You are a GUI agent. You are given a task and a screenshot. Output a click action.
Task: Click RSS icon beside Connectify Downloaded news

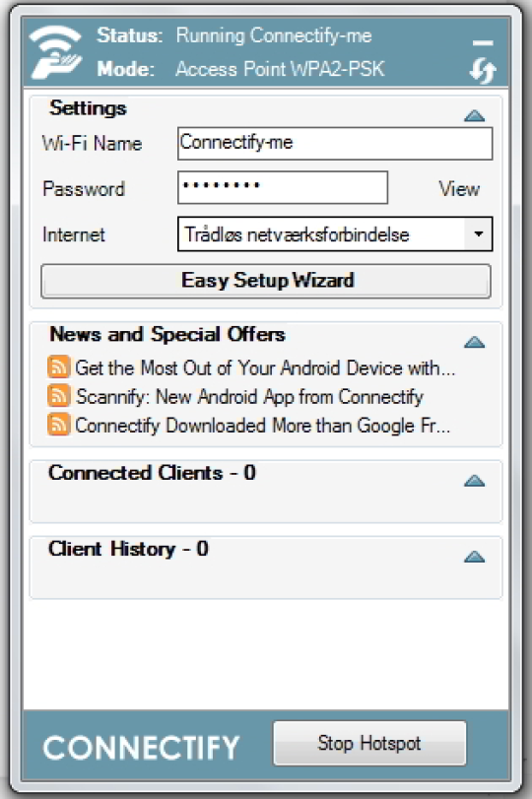58,425
